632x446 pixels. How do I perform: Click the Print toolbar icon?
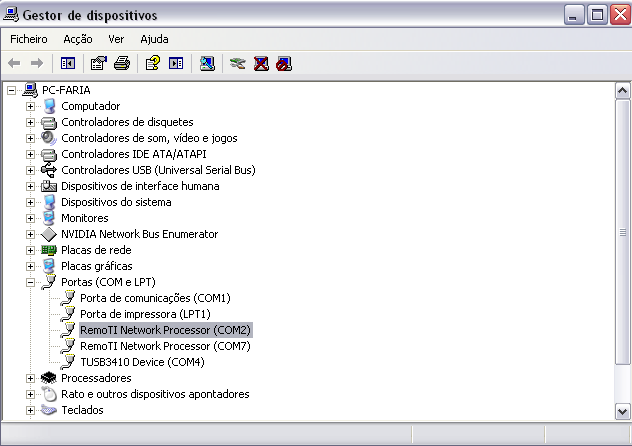coord(122,63)
